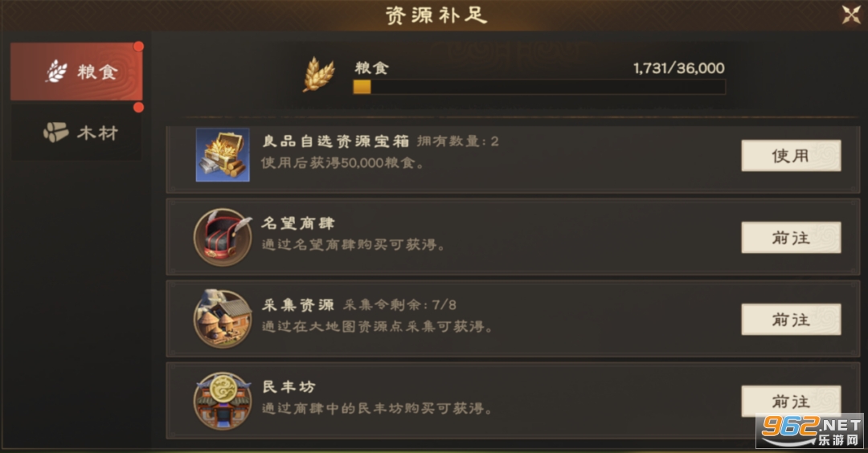Click the 采集资源 granary icon

(x=223, y=319)
